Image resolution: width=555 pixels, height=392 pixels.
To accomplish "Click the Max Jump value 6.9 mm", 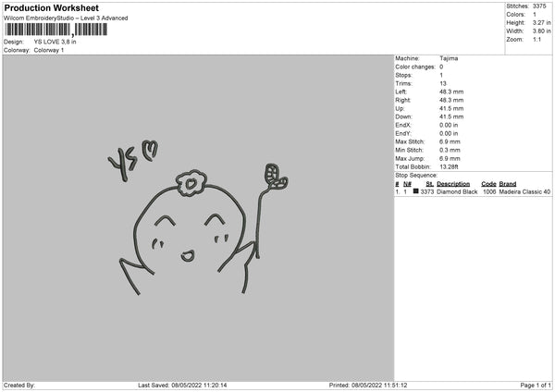I will [x=450, y=159].
